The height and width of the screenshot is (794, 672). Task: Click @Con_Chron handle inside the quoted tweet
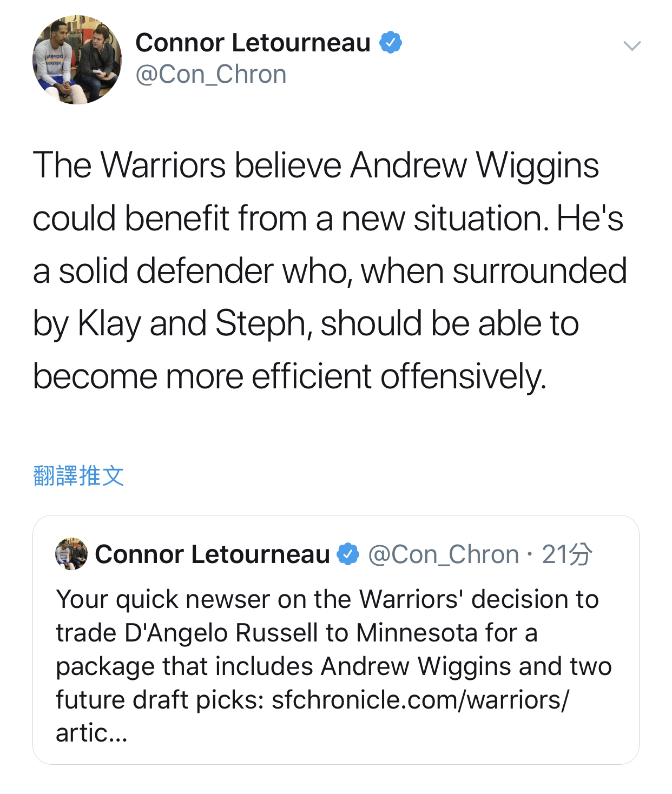click(x=444, y=554)
